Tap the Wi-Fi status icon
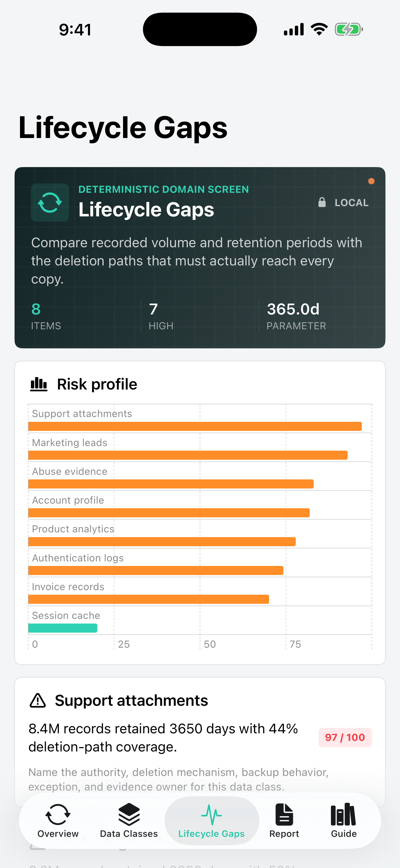Screen dimensions: 400x868 [x=319, y=29]
